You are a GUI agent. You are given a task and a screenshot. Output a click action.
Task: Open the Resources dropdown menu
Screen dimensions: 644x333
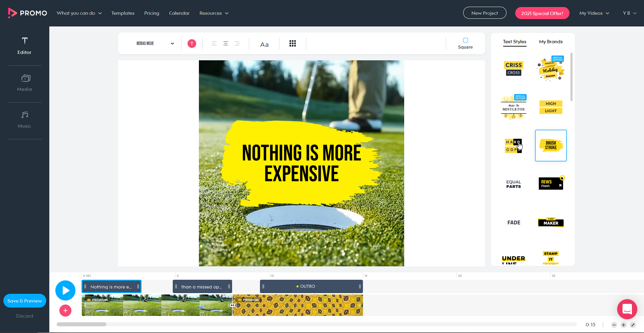tap(214, 13)
